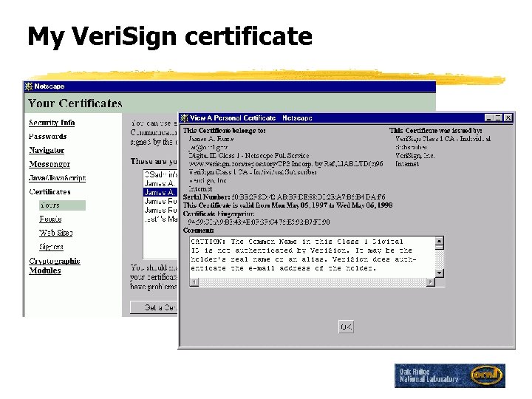Click the comment box up scroll arrow
Image resolution: width=532 pixels, height=399 pixels.
click(x=440, y=241)
